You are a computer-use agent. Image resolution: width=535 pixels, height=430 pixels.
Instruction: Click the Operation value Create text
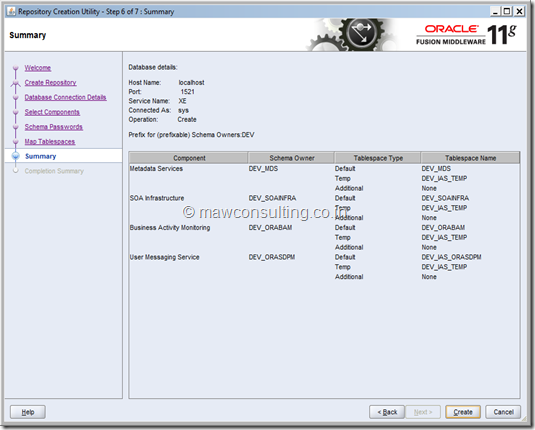pos(187,119)
